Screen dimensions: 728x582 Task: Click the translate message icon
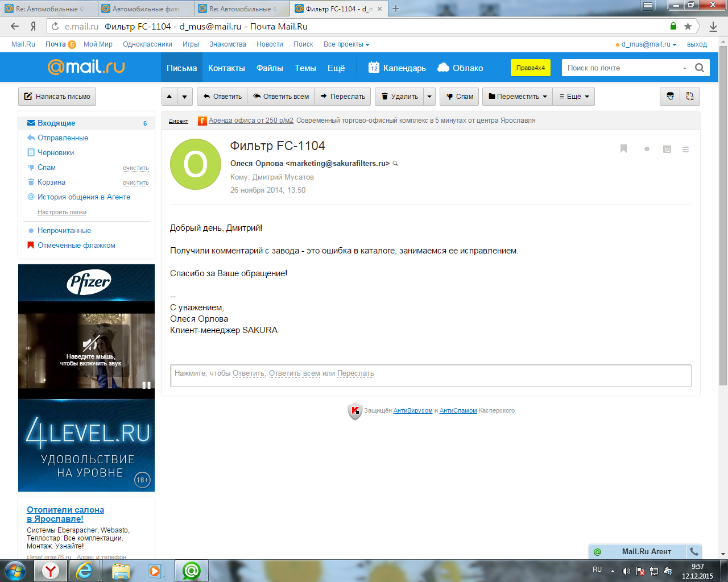690,97
